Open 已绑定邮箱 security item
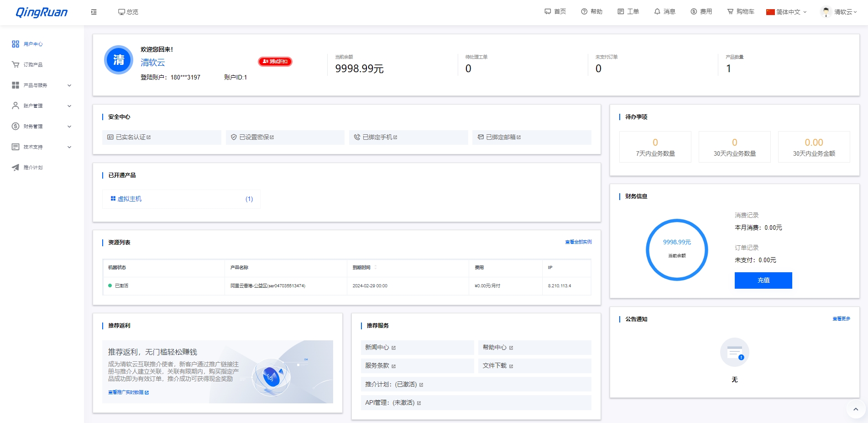 tap(532, 137)
